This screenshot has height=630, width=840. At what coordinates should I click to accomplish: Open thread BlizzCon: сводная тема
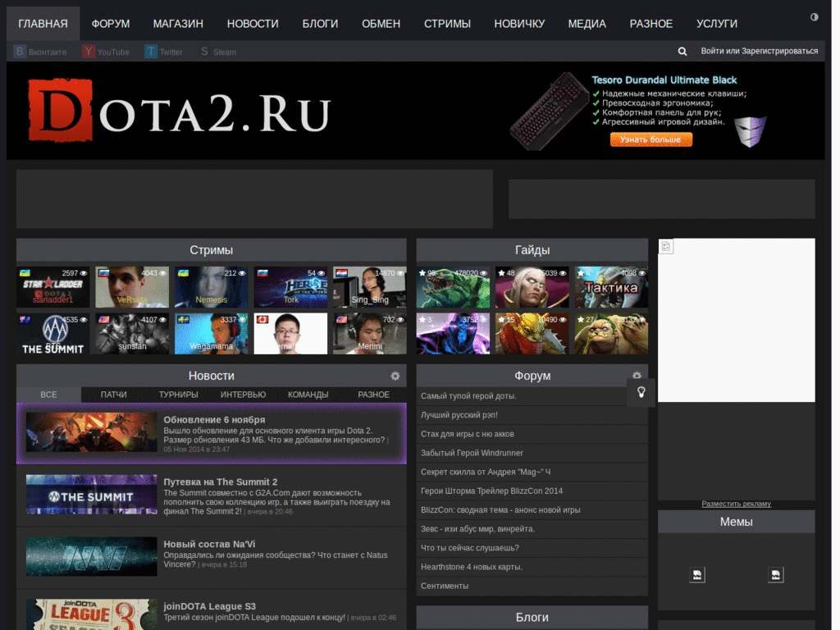pos(500,510)
